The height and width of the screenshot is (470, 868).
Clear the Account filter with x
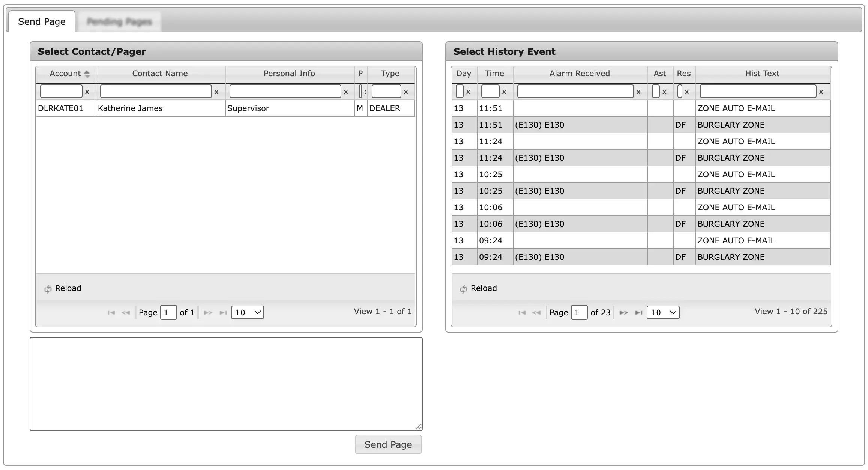[87, 92]
